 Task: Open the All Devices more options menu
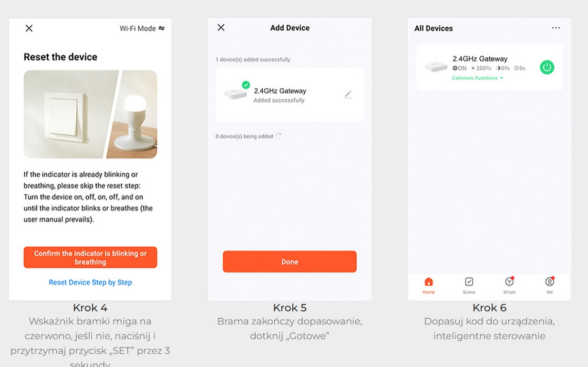[x=556, y=28]
